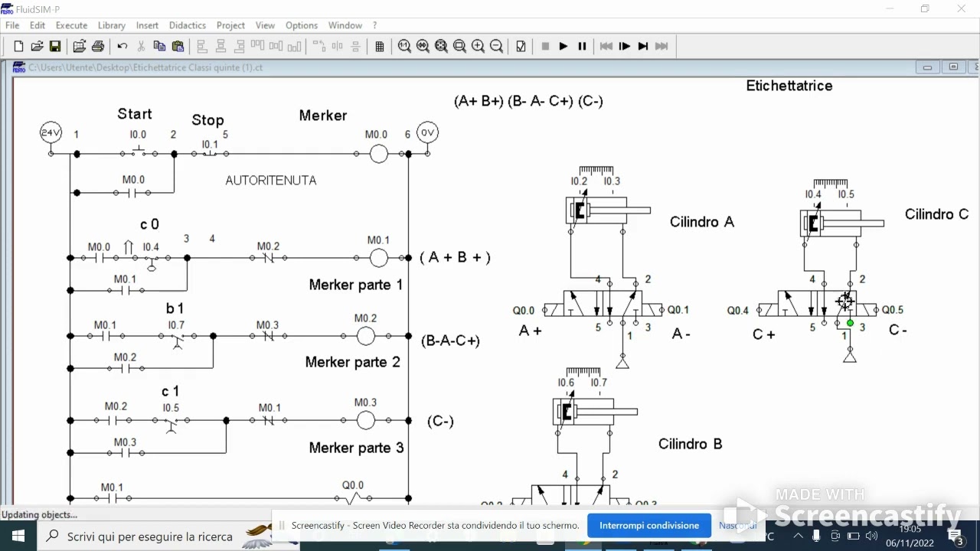Save the circuit with the floppy disk icon
Image resolution: width=980 pixels, height=551 pixels.
[55, 47]
